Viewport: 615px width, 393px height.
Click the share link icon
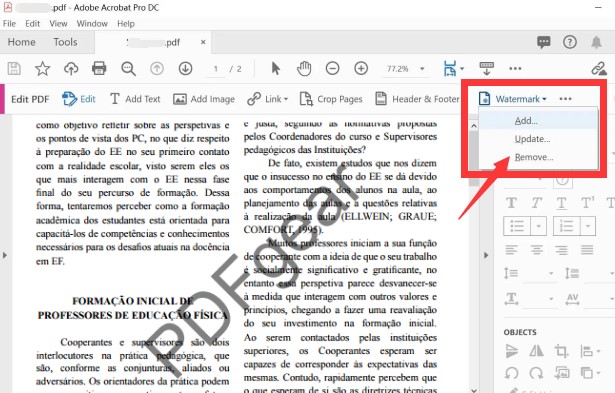[x=599, y=69]
